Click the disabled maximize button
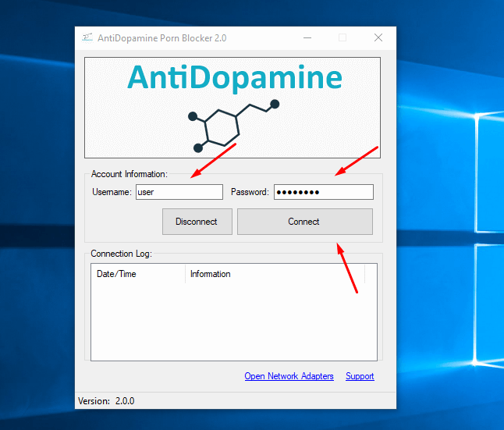The height and width of the screenshot is (430, 504). (343, 38)
